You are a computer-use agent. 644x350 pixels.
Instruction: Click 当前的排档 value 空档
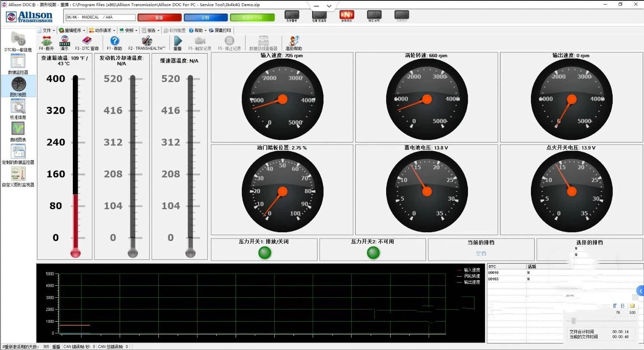click(481, 254)
